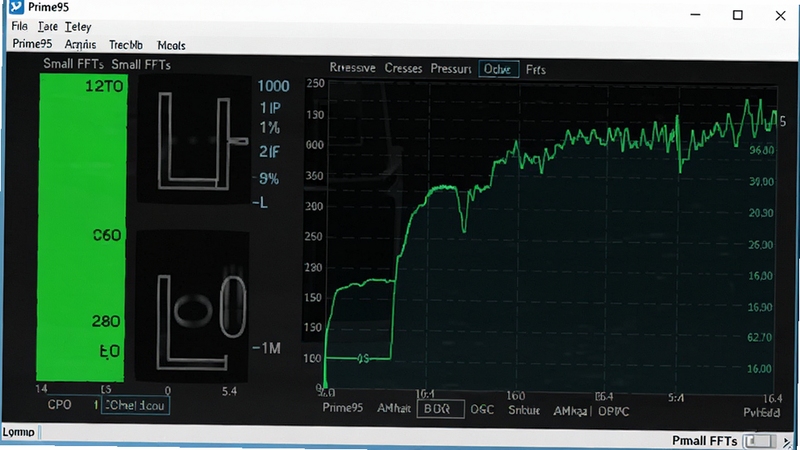The height and width of the screenshot is (450, 800).
Task: Click the Pmall FFTs status bar label
Action: tap(704, 440)
